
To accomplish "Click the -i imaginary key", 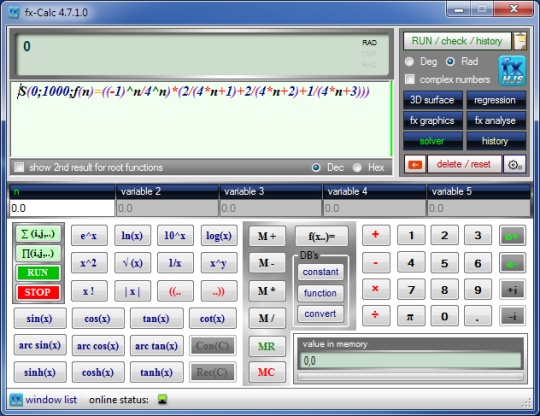I will click(x=512, y=316).
